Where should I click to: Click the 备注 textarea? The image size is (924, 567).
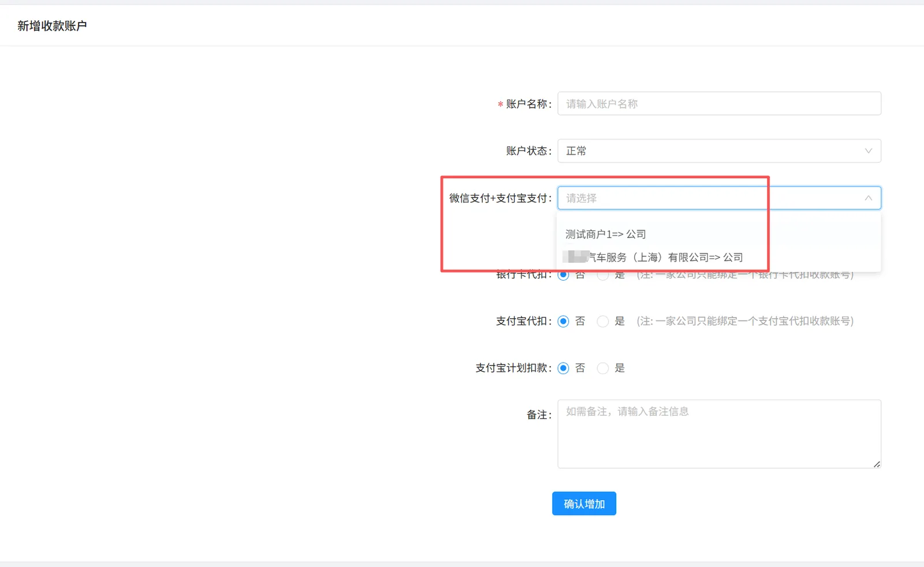(719, 434)
